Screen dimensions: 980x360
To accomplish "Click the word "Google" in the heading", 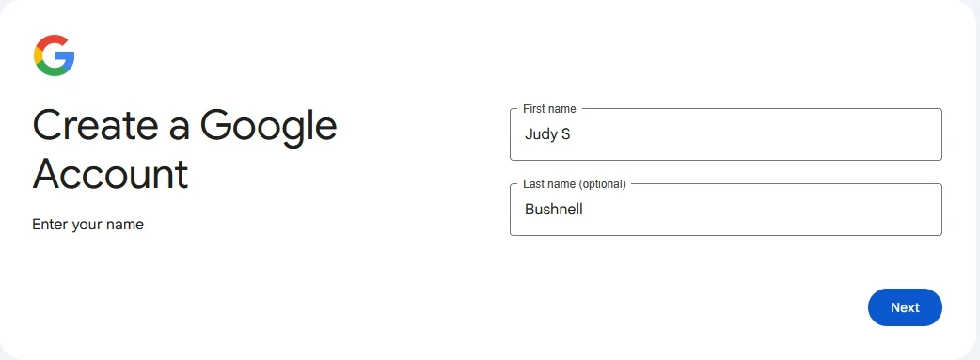I will [269, 127].
